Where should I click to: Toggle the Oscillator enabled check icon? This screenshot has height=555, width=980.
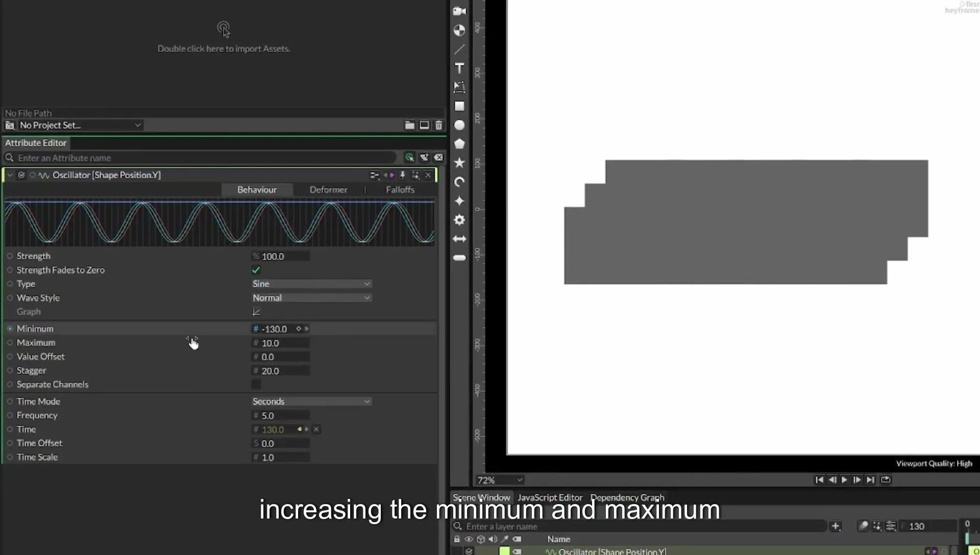21,175
